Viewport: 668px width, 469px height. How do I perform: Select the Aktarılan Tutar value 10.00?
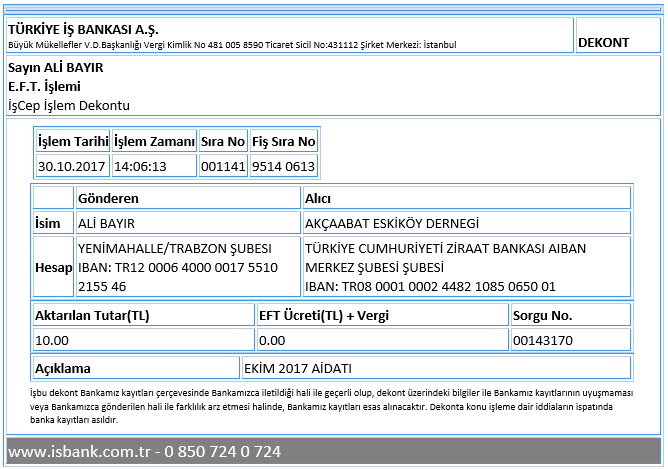[52, 340]
